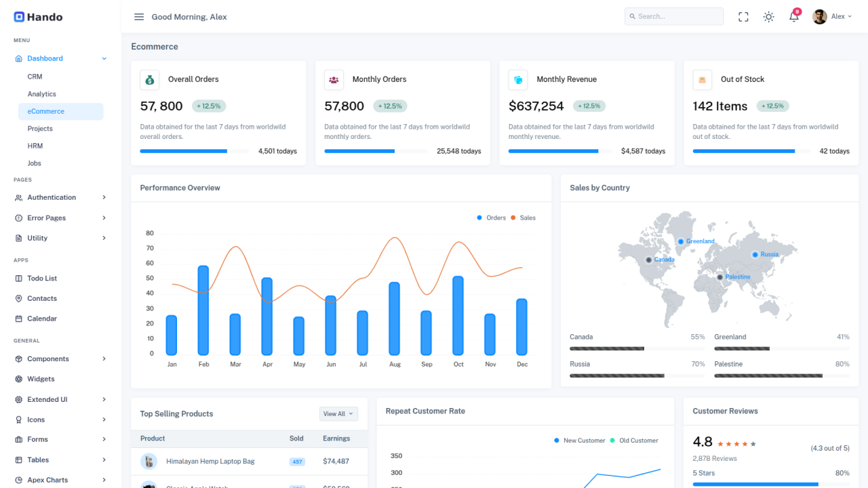868x488 pixels.
Task: Open the View All dropdown
Action: [x=338, y=413]
